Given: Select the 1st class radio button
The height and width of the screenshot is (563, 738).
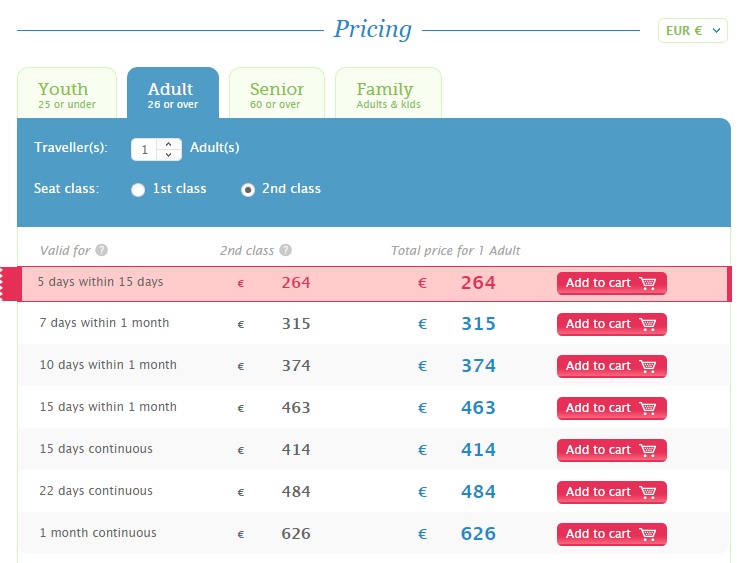Looking at the screenshot, I should coord(139,190).
